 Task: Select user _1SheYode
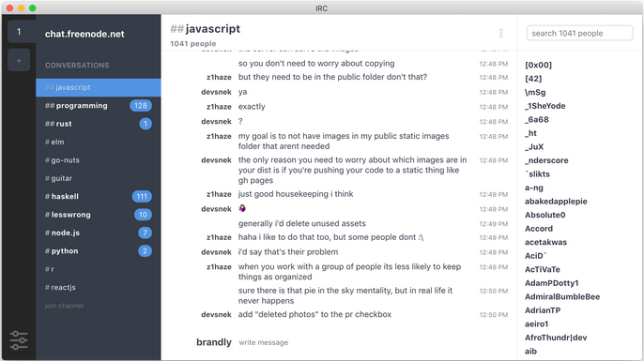545,106
